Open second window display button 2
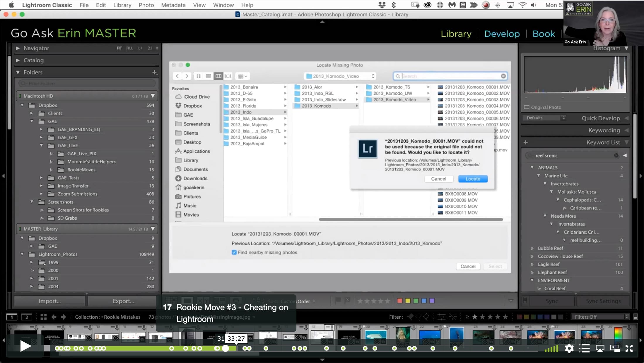Screen dimensions: 644x363 tap(27, 317)
